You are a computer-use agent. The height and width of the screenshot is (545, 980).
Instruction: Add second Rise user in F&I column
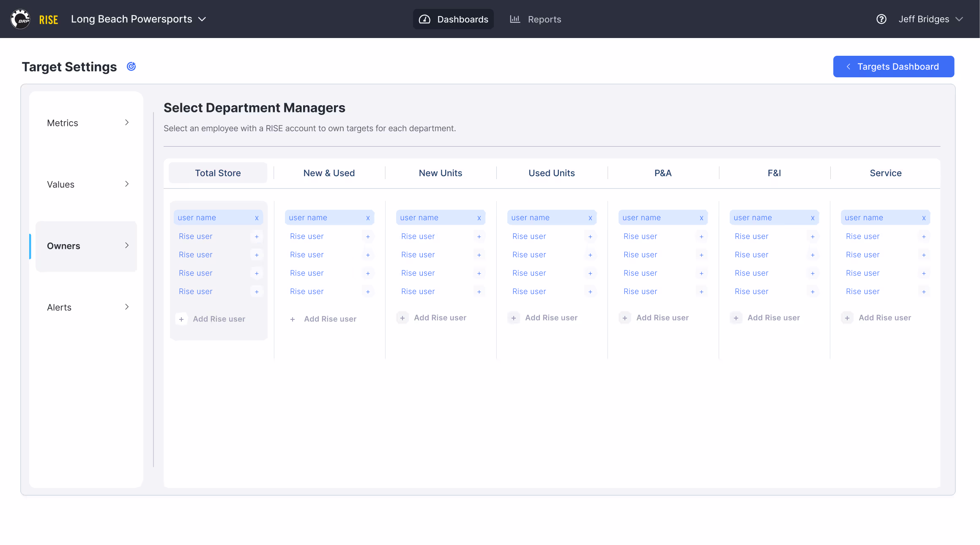pos(813,255)
